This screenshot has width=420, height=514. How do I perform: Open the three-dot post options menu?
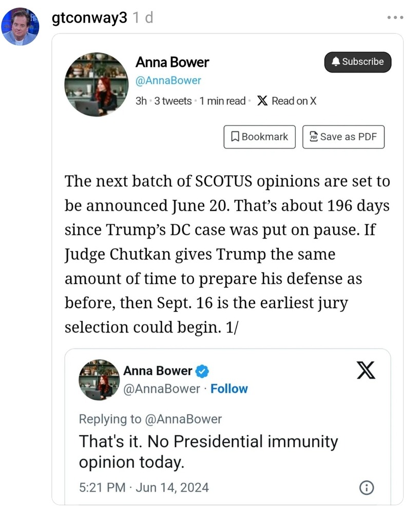click(395, 17)
